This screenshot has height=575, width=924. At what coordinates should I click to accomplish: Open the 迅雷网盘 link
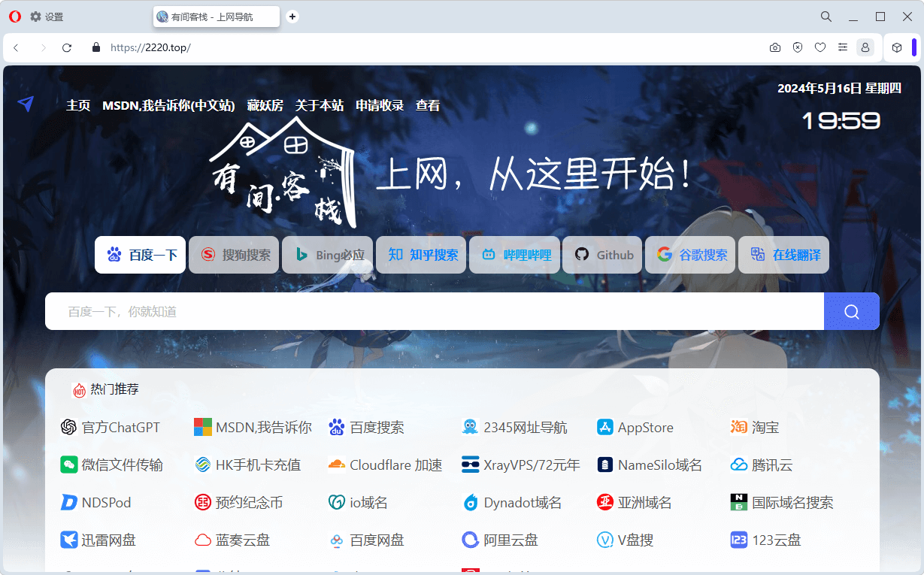pos(98,540)
